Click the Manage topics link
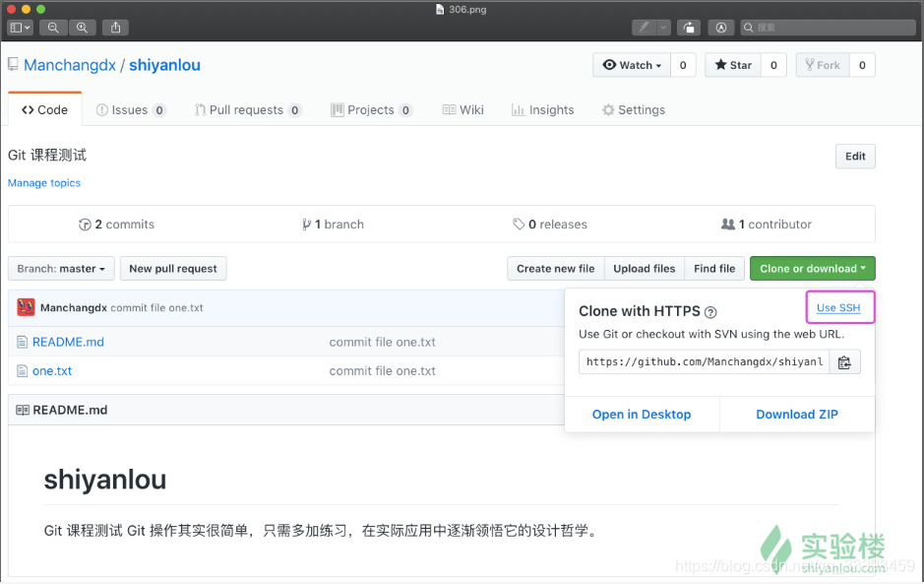The width and height of the screenshot is (924, 584). [x=44, y=183]
